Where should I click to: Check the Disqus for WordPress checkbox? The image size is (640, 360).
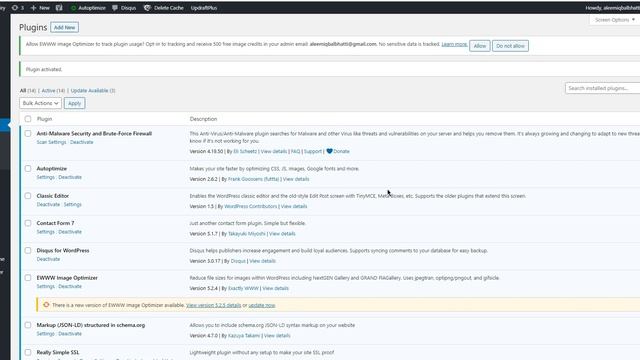[28, 251]
